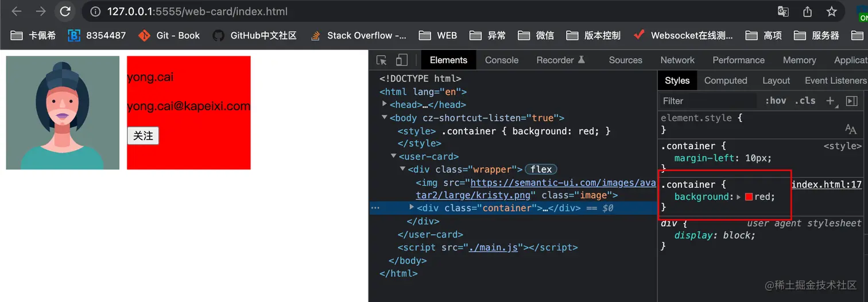Open the 8354487 bookmark
The image size is (868, 302).
97,36
